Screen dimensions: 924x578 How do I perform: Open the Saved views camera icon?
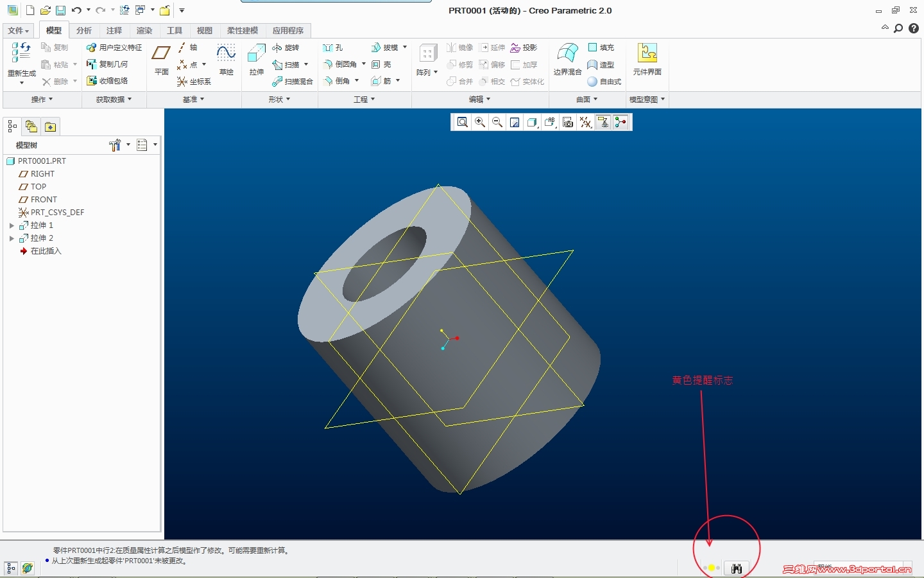(567, 122)
